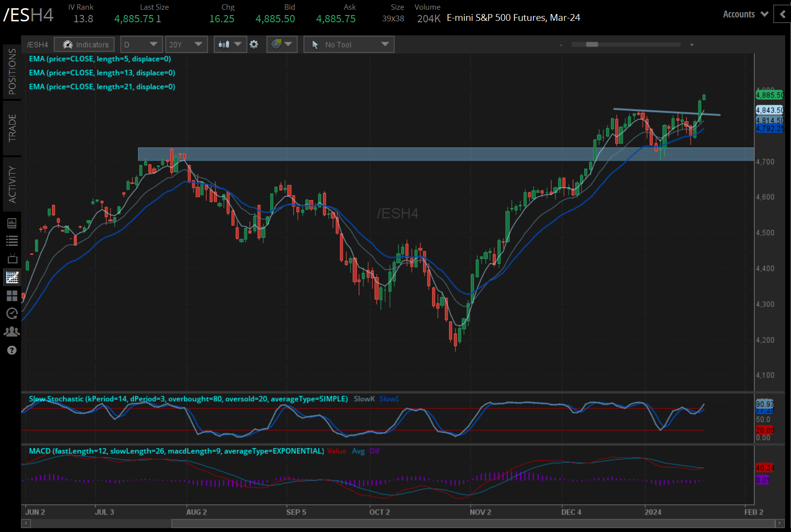791x532 pixels.
Task: Select the Charts icon in sidebar
Action: pos(12,277)
